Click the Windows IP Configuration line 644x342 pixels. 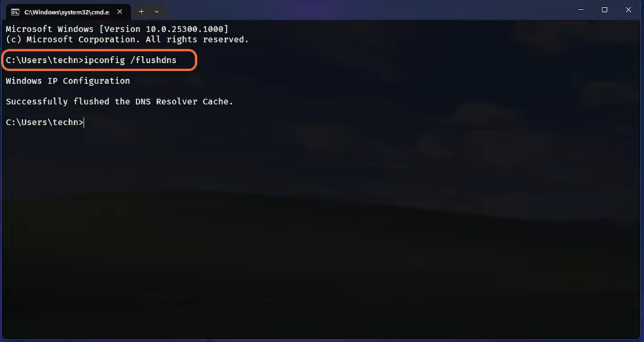68,81
